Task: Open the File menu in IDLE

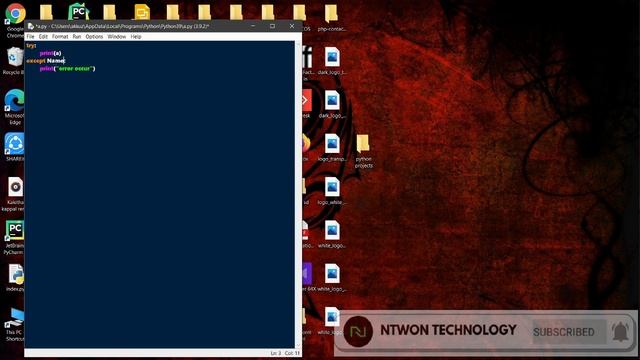Action: 31,37
